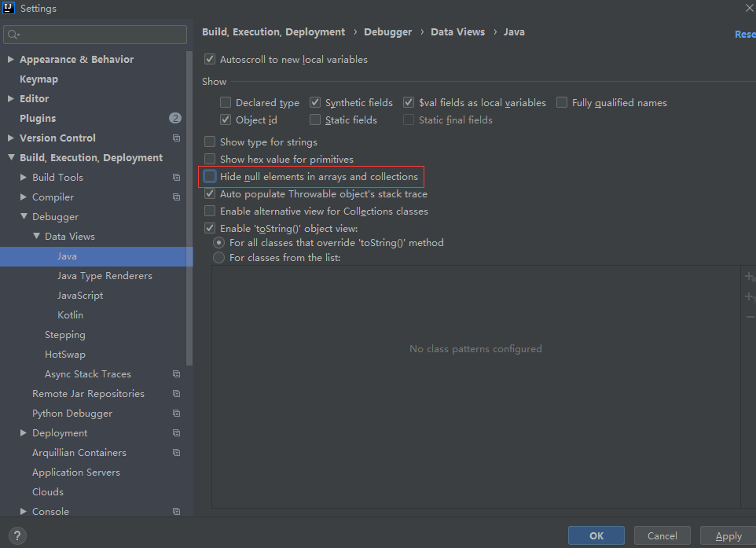Expand the Build Tools node arrow
Image resolution: width=756 pixels, height=548 pixels.
point(23,178)
